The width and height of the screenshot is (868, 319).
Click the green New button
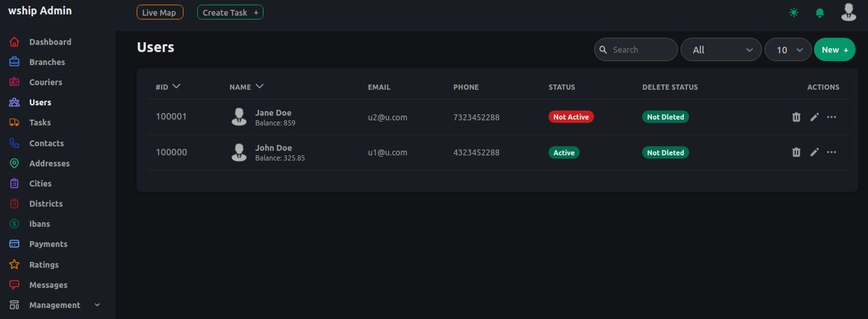coord(834,50)
